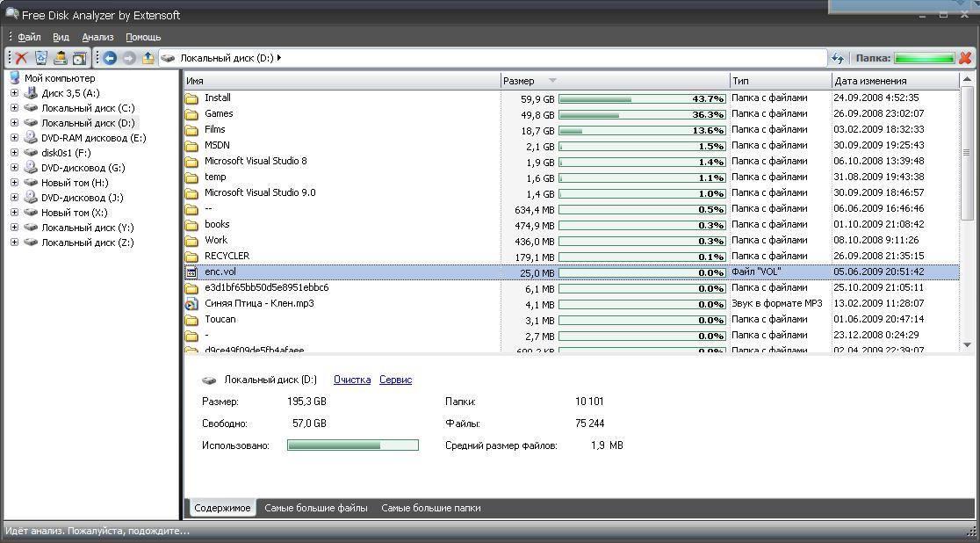Click the 75 244 files count value

589,424
